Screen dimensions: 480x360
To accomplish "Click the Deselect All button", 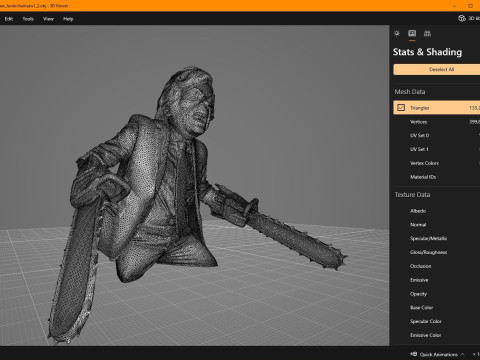I will pos(437,69).
